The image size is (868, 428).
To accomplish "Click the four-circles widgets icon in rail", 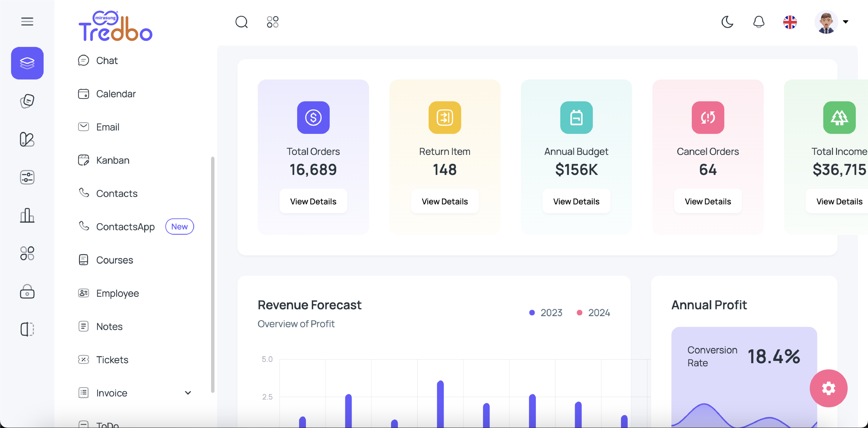I will 27,253.
